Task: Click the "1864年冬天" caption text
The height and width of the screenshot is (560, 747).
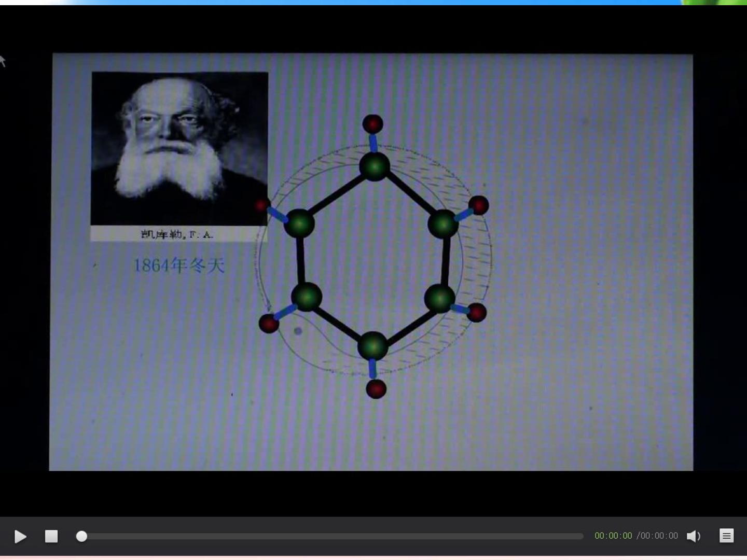Action: [x=179, y=265]
